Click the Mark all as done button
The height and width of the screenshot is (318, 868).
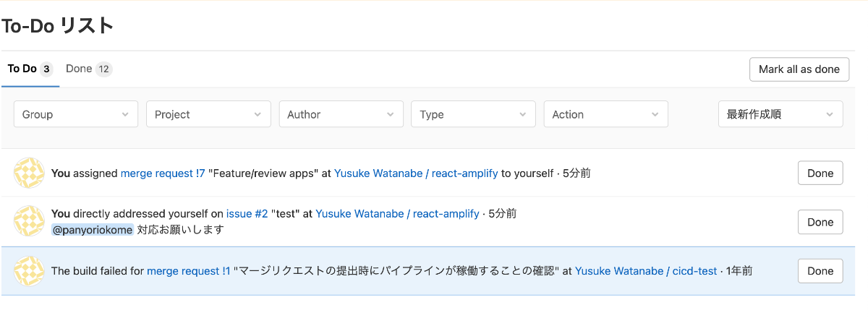799,69
